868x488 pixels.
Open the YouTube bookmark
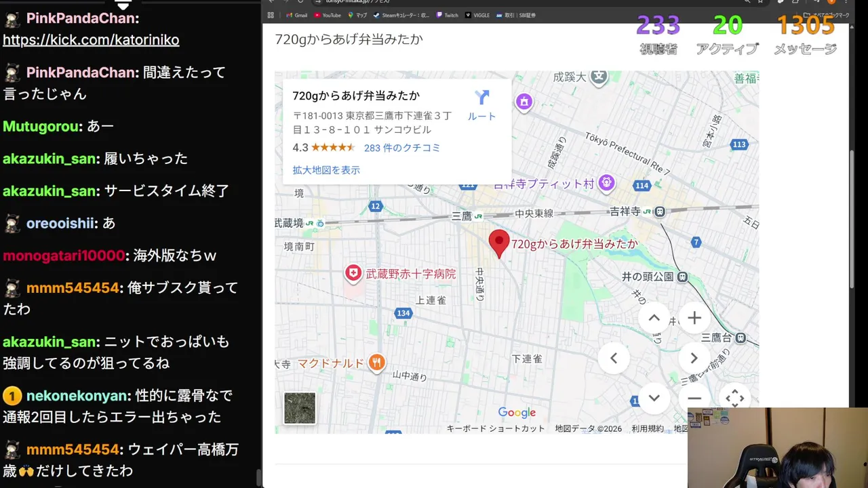tap(328, 15)
